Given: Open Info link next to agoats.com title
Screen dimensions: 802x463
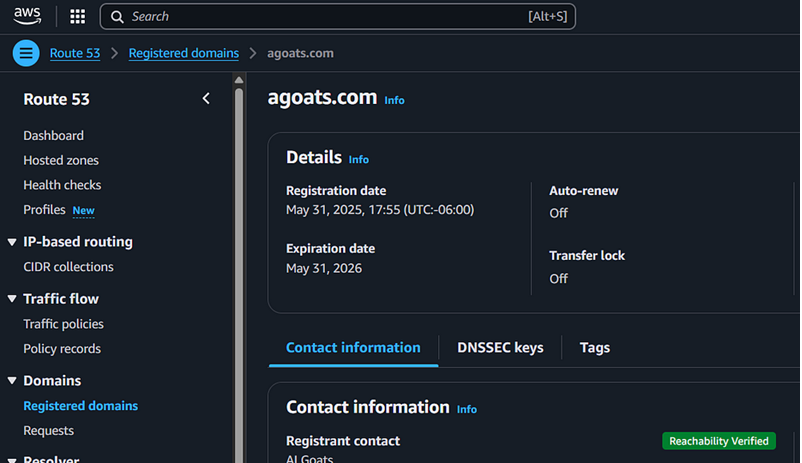Looking at the screenshot, I should tap(394, 100).
